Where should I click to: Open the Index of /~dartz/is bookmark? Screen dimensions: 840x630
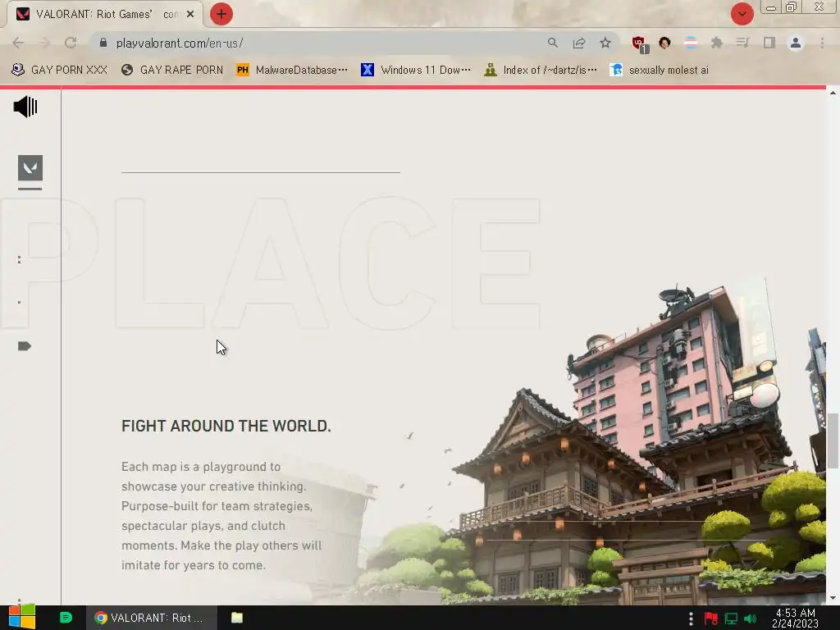pos(541,71)
